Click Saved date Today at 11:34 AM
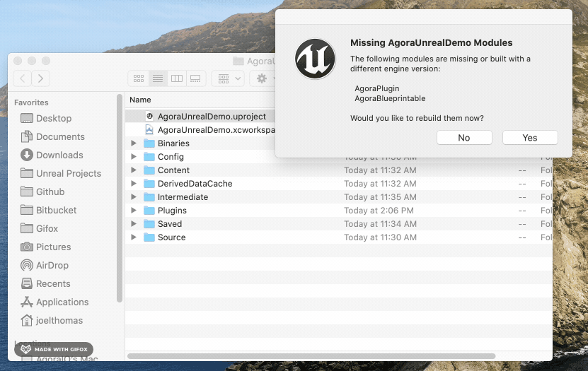The width and height of the screenshot is (588, 371). [x=380, y=224]
